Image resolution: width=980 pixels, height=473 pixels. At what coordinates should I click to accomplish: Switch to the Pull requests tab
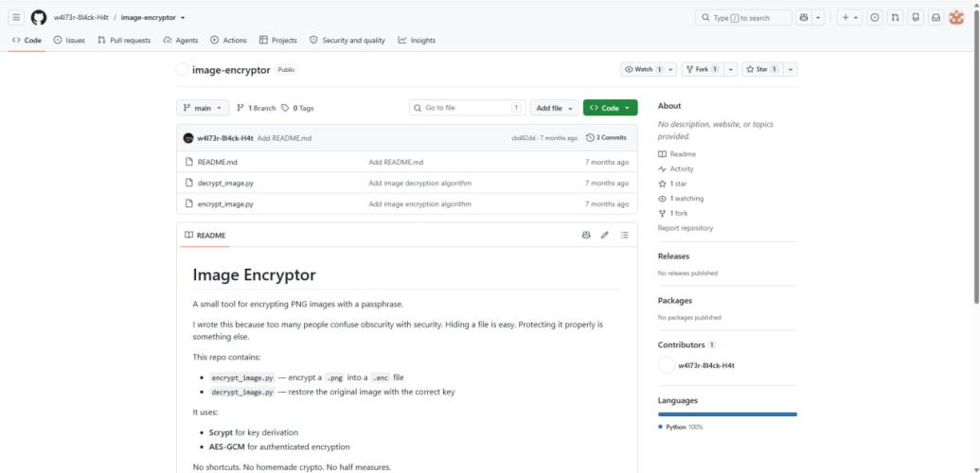(x=124, y=40)
